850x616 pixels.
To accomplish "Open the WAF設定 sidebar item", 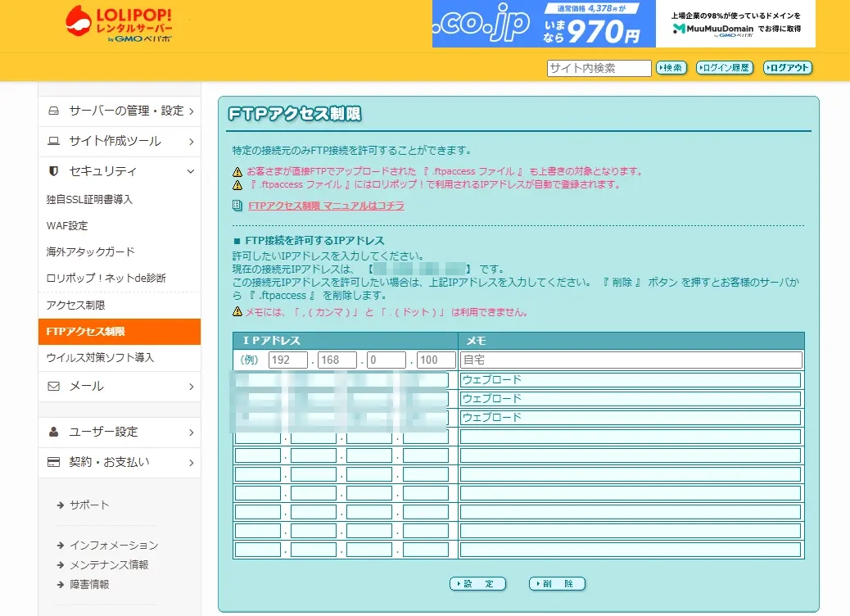I will (67, 225).
